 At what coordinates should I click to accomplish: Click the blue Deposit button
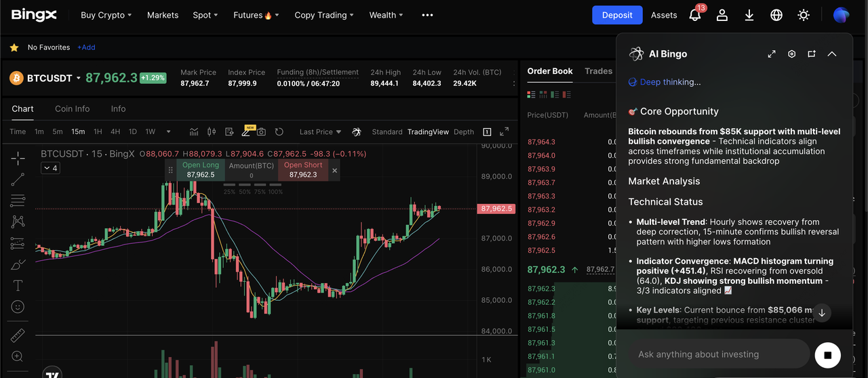(617, 15)
